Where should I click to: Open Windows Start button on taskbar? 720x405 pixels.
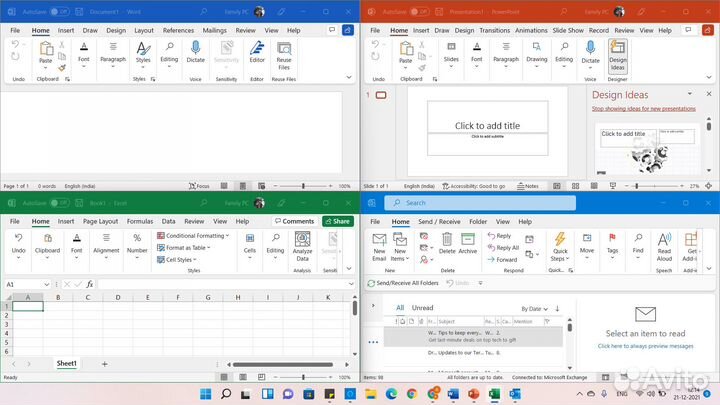coord(206,394)
